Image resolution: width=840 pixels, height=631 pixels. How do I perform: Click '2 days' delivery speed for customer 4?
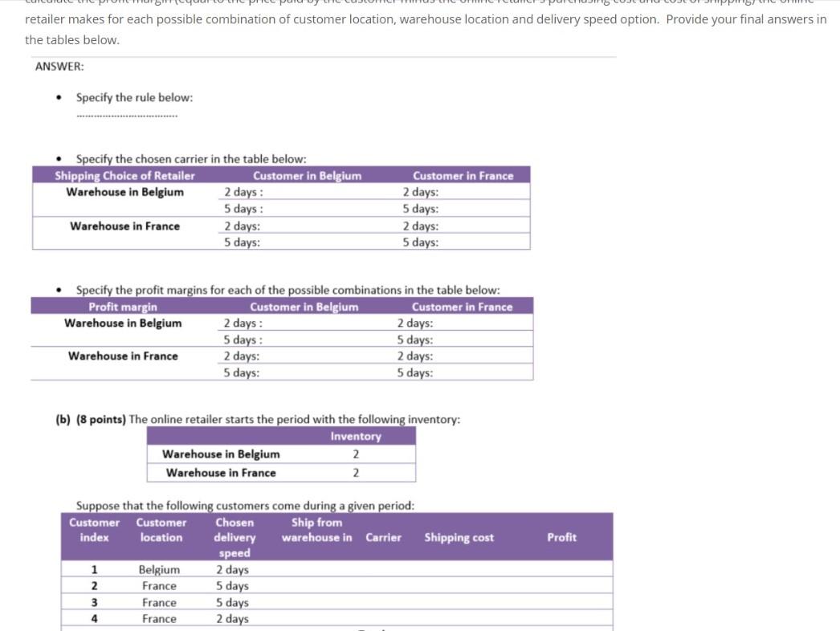click(x=233, y=619)
